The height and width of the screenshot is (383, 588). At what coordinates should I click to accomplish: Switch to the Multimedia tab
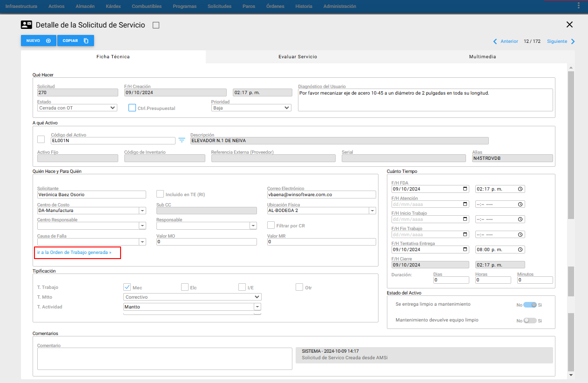click(482, 57)
